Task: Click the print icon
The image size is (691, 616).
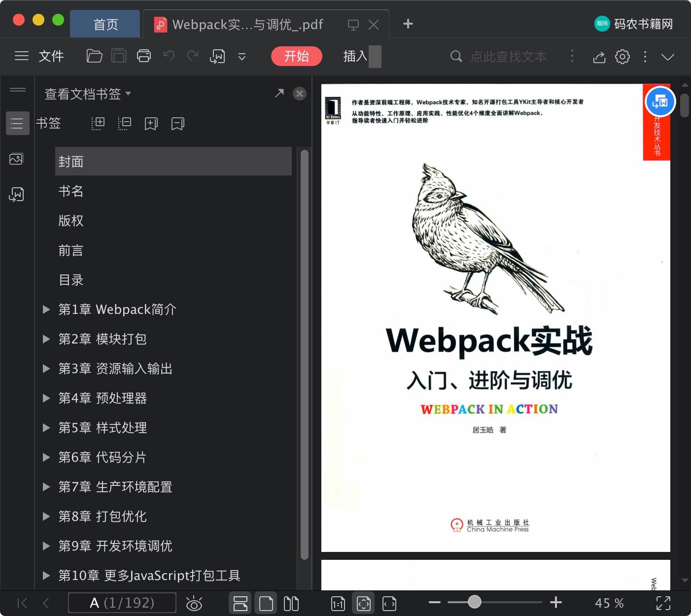Action: click(144, 56)
